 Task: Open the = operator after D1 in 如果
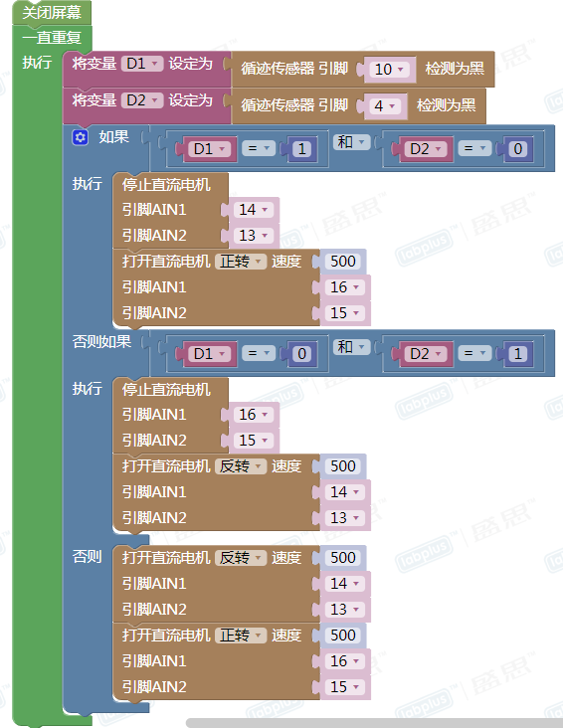click(x=259, y=148)
